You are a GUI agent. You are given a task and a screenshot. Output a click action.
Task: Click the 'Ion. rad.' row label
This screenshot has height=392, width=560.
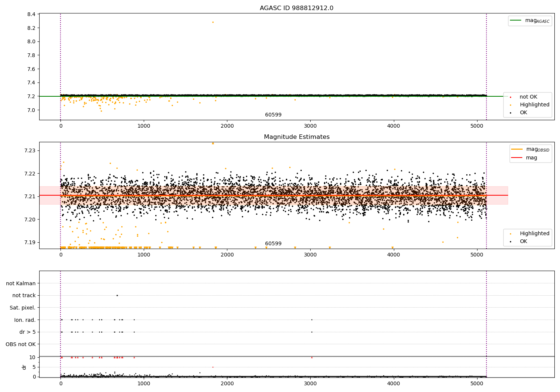(25, 320)
